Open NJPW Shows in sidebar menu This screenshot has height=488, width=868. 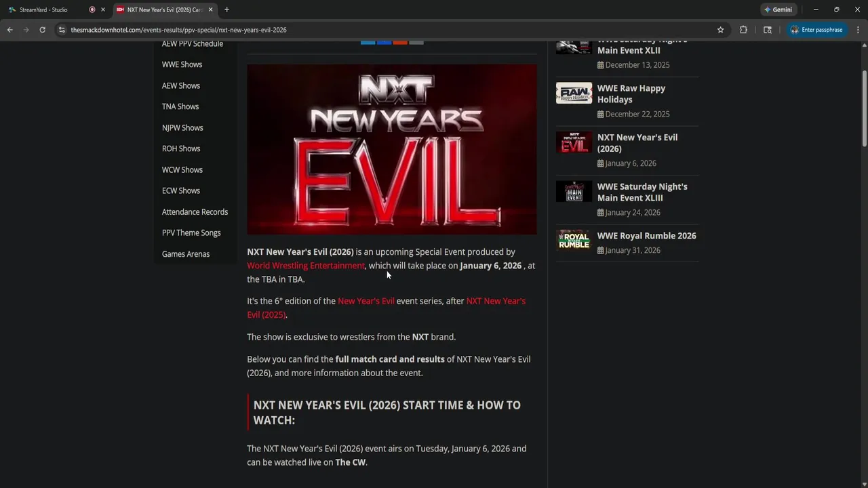[x=182, y=127]
